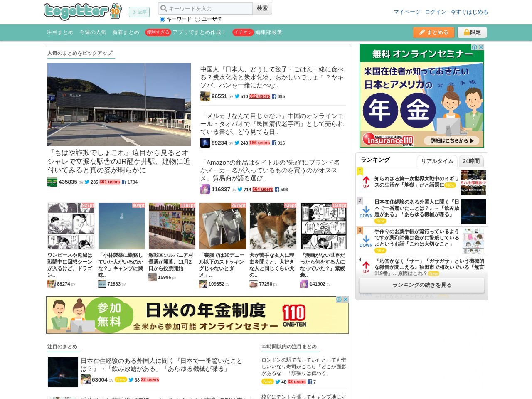Open ワンピースや鬼滅 manga thumbnail

(71, 226)
